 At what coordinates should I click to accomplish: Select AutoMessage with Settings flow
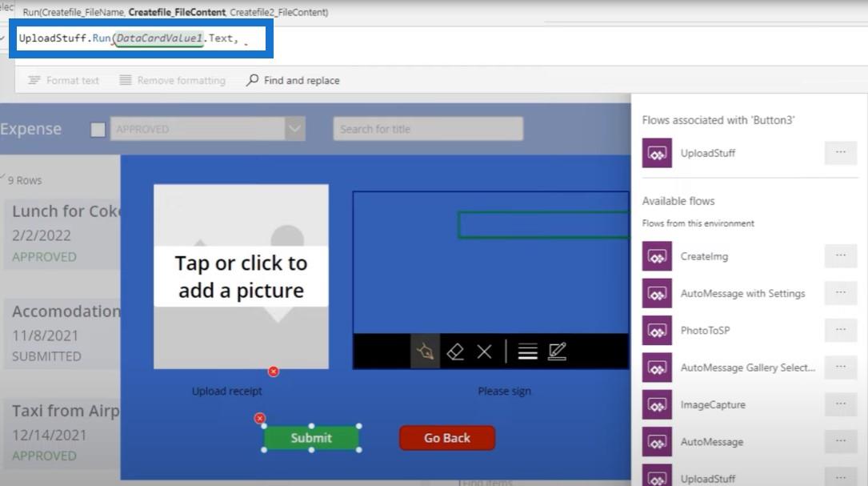tap(742, 293)
